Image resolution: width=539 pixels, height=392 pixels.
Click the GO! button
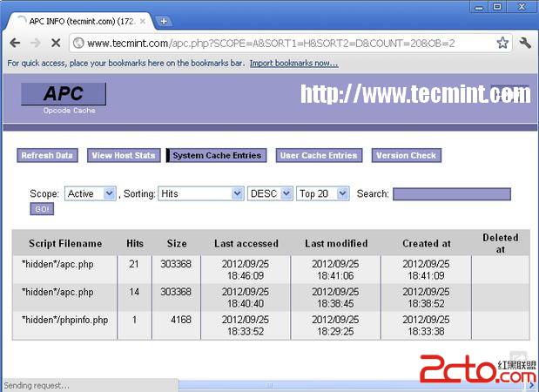pos(42,209)
